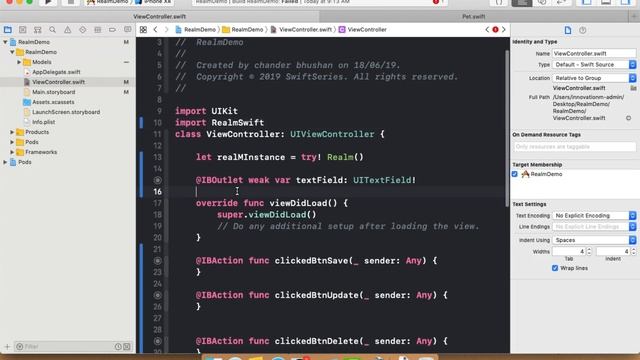
Task: Add new file with plus button
Action: click(x=7, y=347)
